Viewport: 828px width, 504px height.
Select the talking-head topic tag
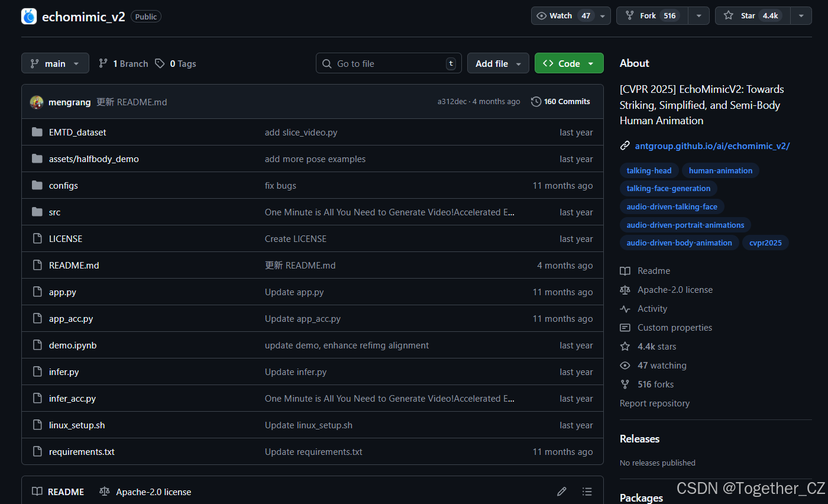tap(649, 170)
